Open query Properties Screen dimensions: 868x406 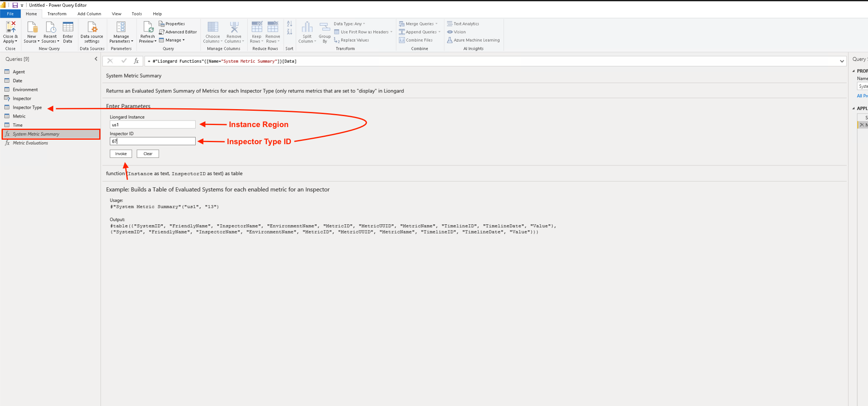coord(172,24)
